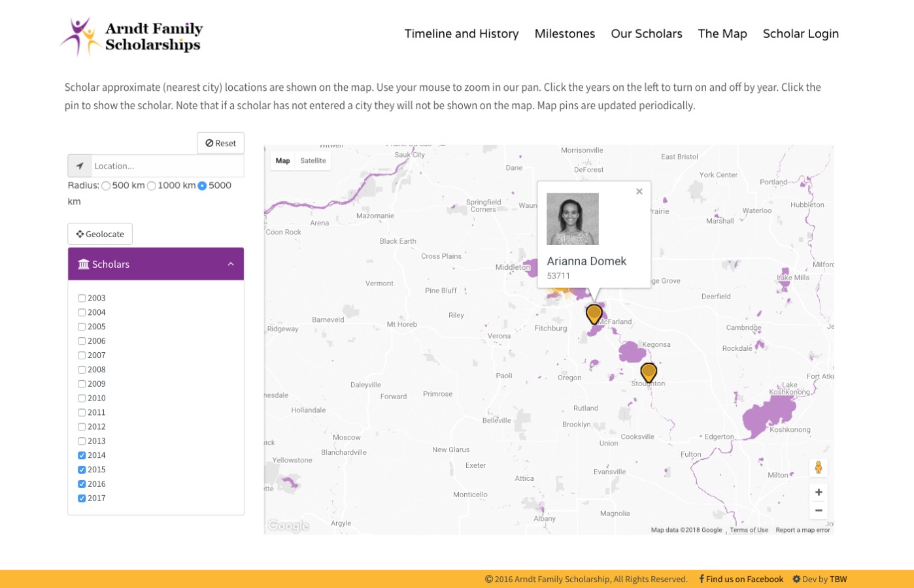This screenshot has width=914, height=588.
Task: Turn on the 2010 year filter
Action: tap(82, 398)
